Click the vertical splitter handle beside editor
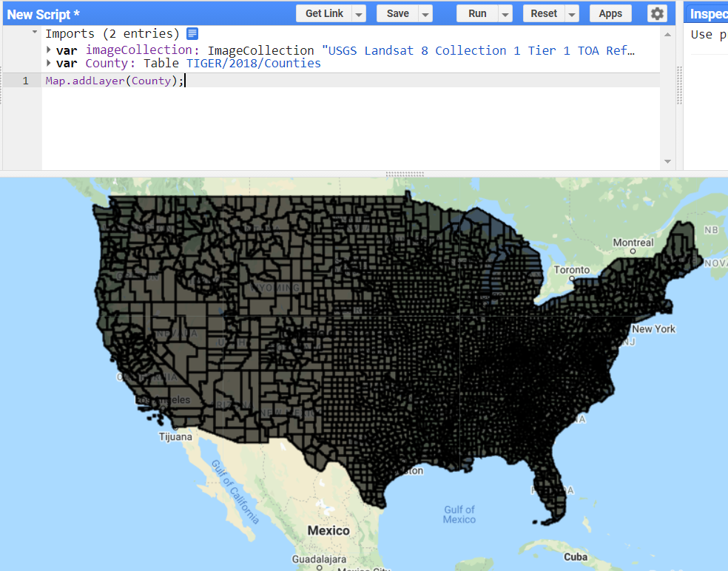This screenshot has width=728, height=571. (679, 85)
